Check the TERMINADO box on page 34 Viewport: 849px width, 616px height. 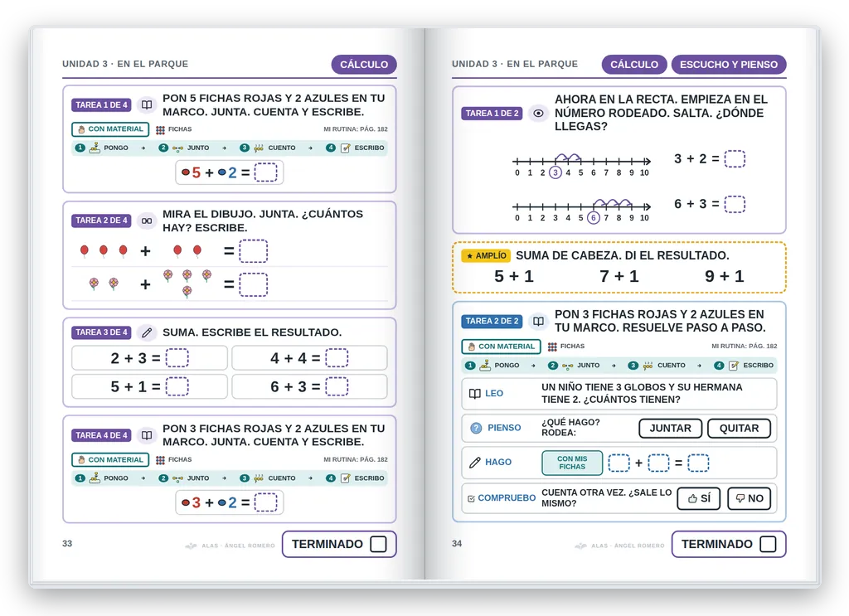coord(768,544)
